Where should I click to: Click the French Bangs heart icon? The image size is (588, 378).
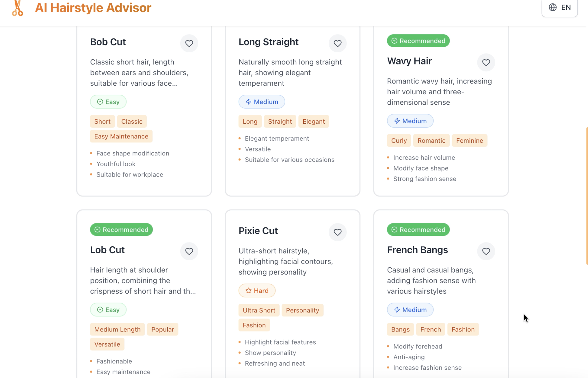coord(486,251)
